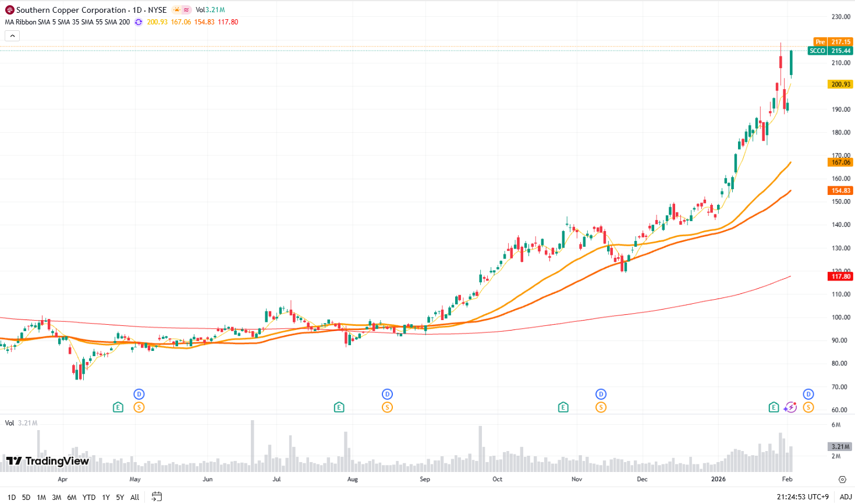Viewport: 855px width, 504px height.
Task: Open the split S marker in February
Action: tap(808, 407)
